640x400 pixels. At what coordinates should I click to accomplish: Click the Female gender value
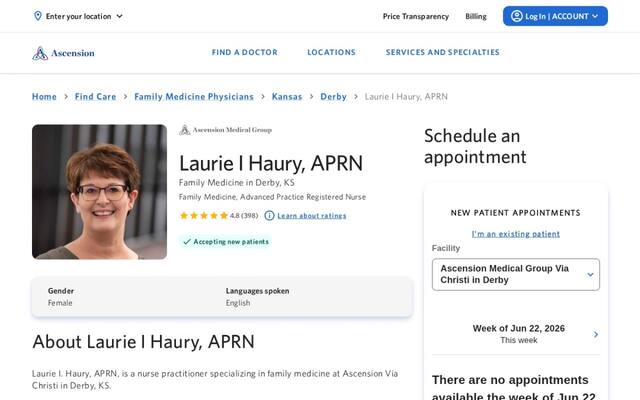pyautogui.click(x=60, y=303)
